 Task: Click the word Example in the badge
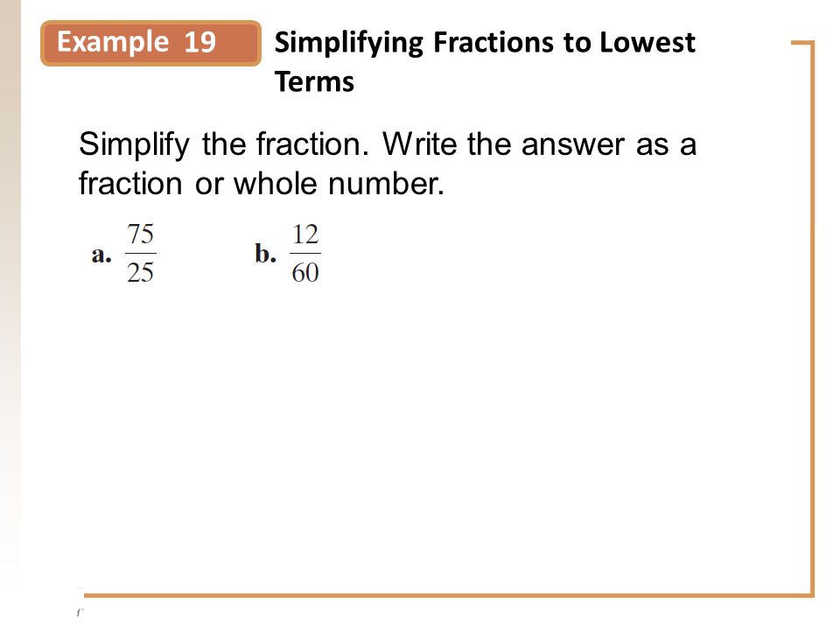[113, 42]
